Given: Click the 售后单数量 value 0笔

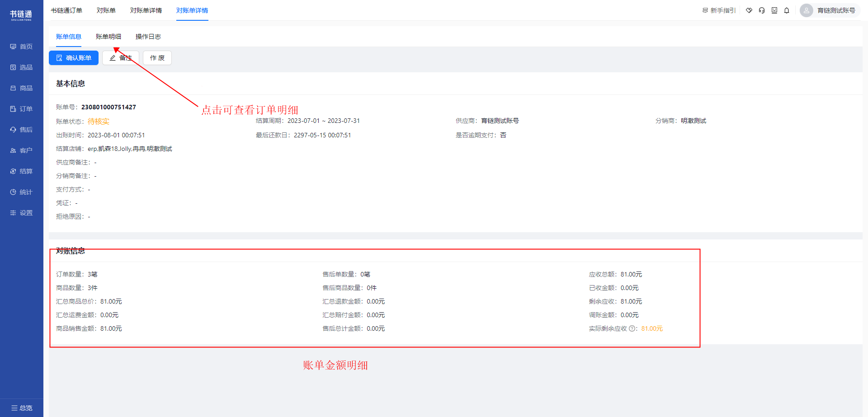Looking at the screenshot, I should click(365, 274).
